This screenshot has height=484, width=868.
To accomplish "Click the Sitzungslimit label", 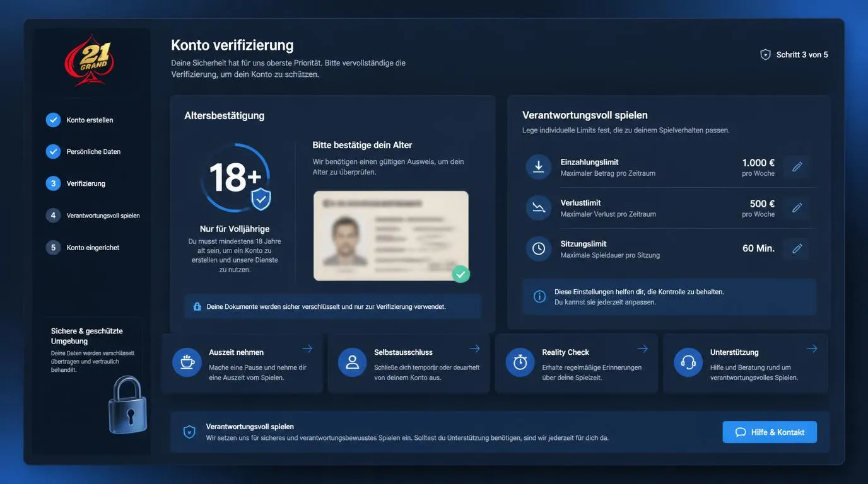I will [584, 244].
